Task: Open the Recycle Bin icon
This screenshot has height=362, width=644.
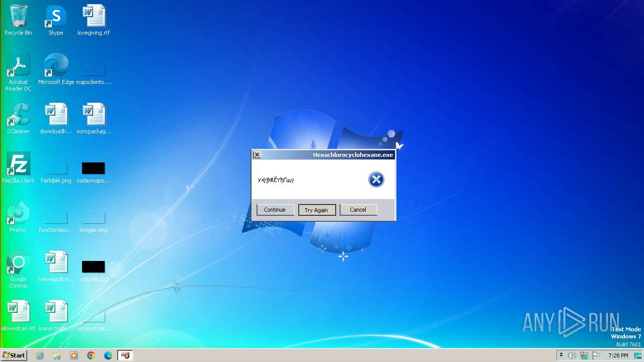Action: pyautogui.click(x=18, y=20)
